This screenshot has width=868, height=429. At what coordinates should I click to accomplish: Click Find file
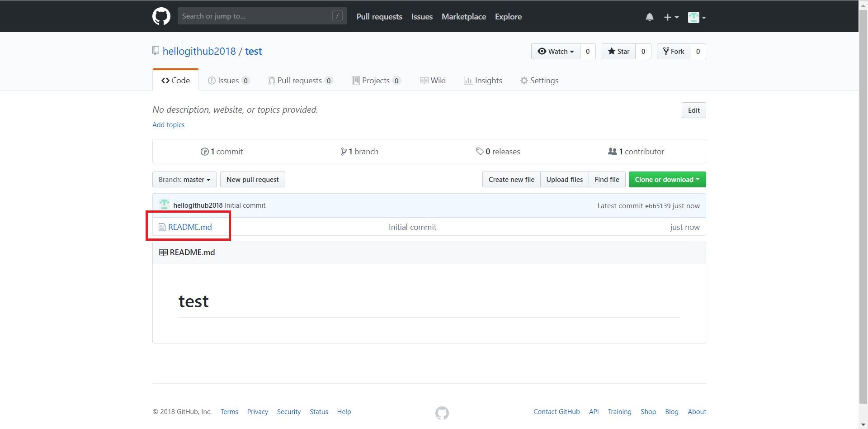(x=607, y=180)
